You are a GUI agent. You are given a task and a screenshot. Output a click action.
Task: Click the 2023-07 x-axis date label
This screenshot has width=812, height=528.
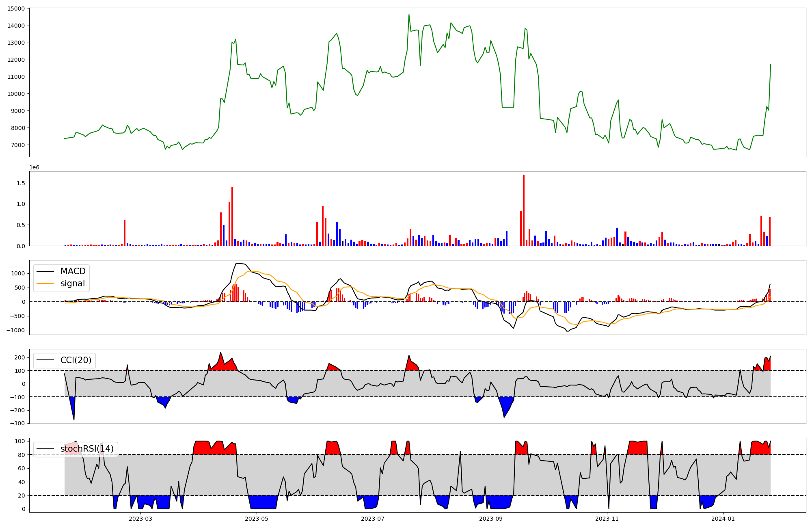point(373,519)
